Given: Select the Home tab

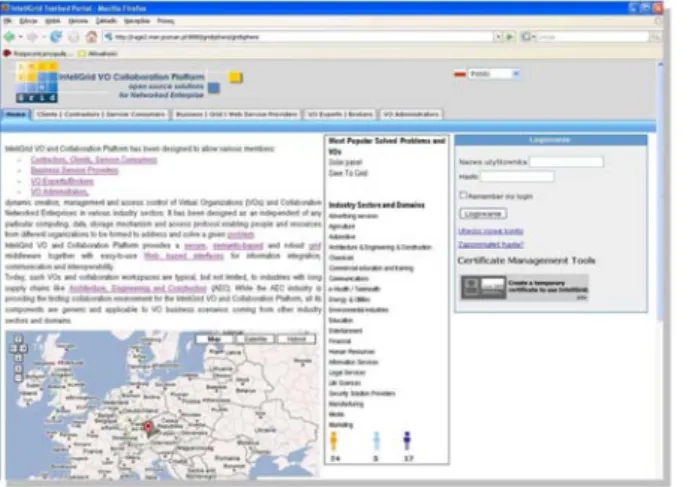Looking at the screenshot, I should [x=16, y=114].
